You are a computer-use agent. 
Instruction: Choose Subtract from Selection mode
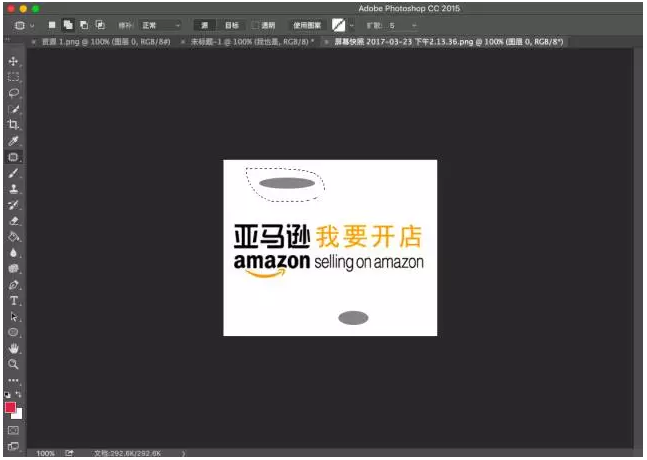pyautogui.click(x=84, y=25)
